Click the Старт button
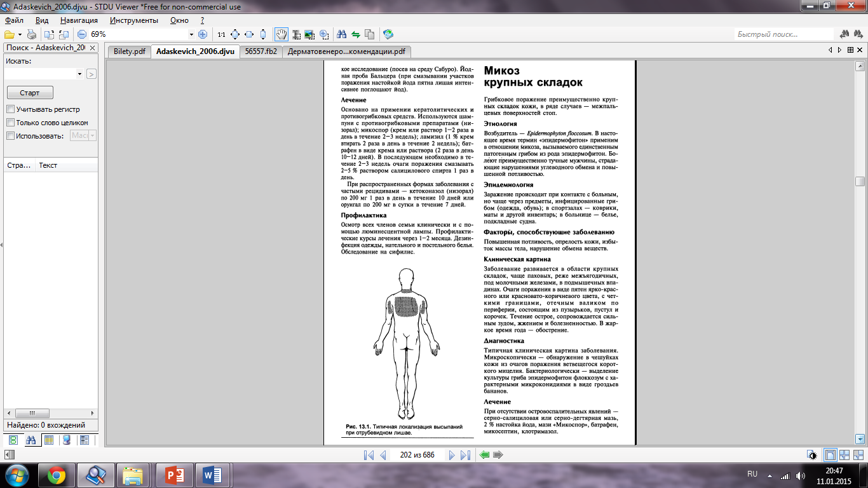868x488 pixels. coord(30,93)
